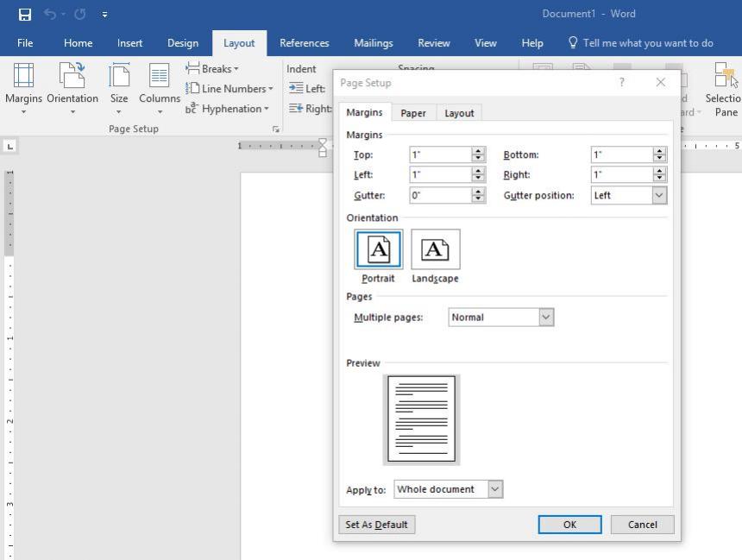Open the Breaks dropdown
The height and width of the screenshot is (560, 742).
pos(212,69)
